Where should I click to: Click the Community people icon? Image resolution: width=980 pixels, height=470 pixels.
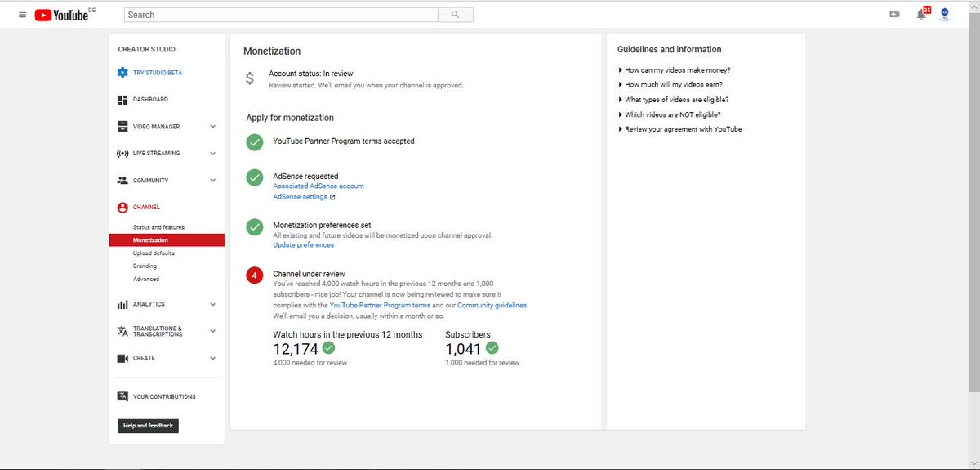click(122, 181)
